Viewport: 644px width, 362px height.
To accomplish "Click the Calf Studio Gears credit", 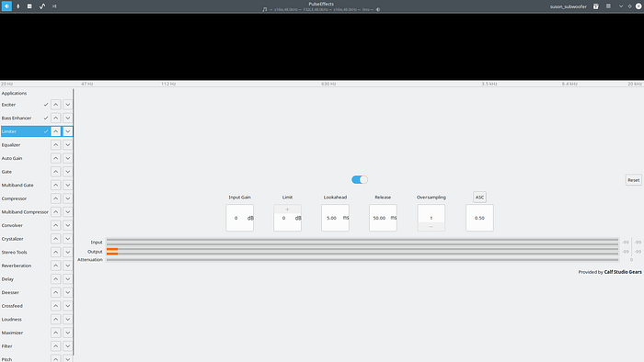I will (x=623, y=272).
